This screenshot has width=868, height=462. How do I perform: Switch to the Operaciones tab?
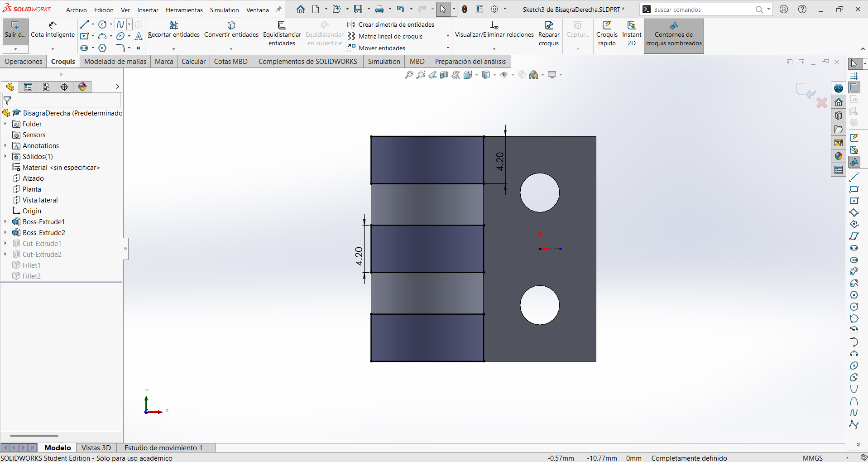click(24, 62)
